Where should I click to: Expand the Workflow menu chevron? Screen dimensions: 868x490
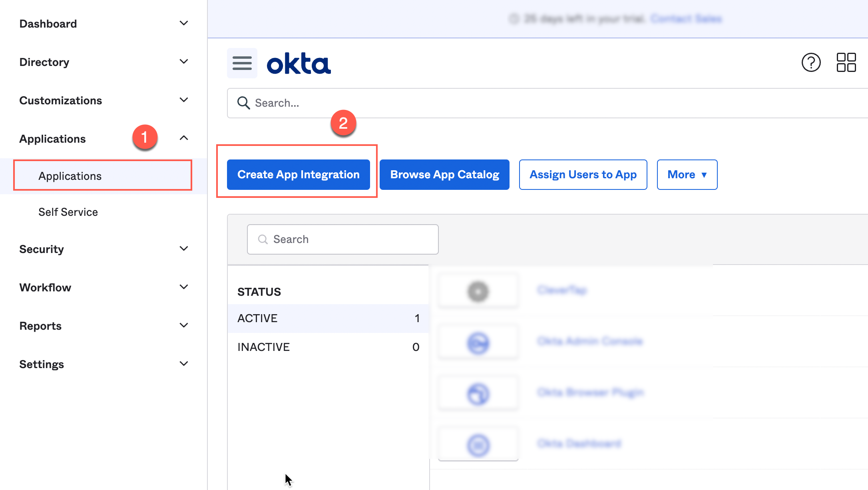click(184, 287)
